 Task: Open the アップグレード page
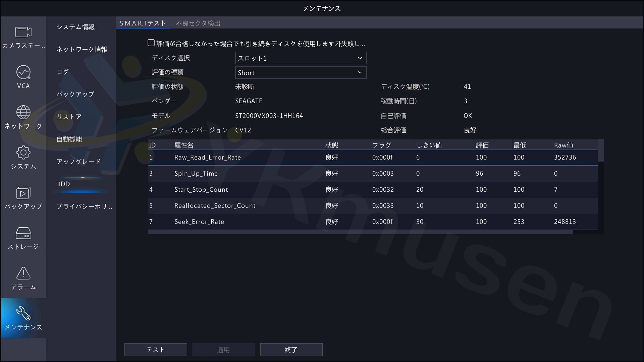[78, 161]
